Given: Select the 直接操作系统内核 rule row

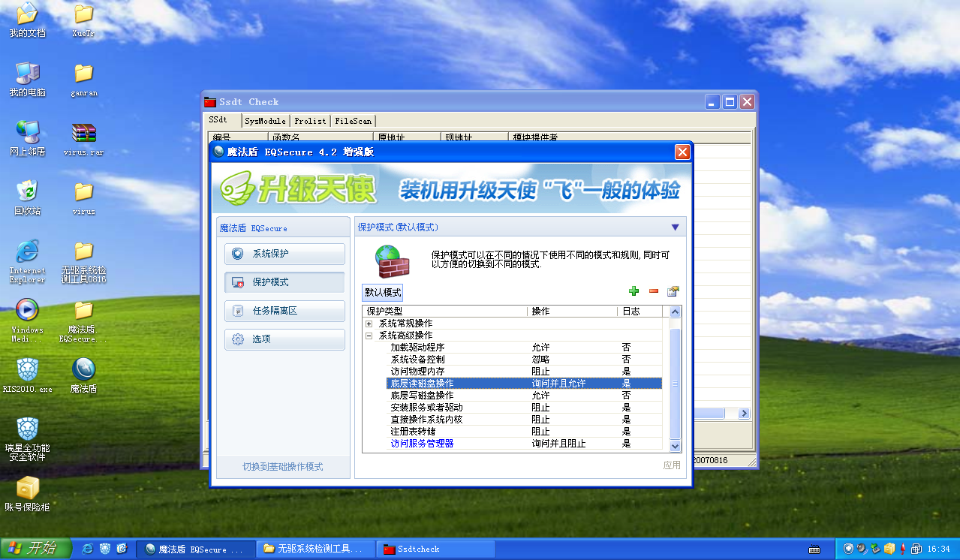Looking at the screenshot, I should (524, 420).
